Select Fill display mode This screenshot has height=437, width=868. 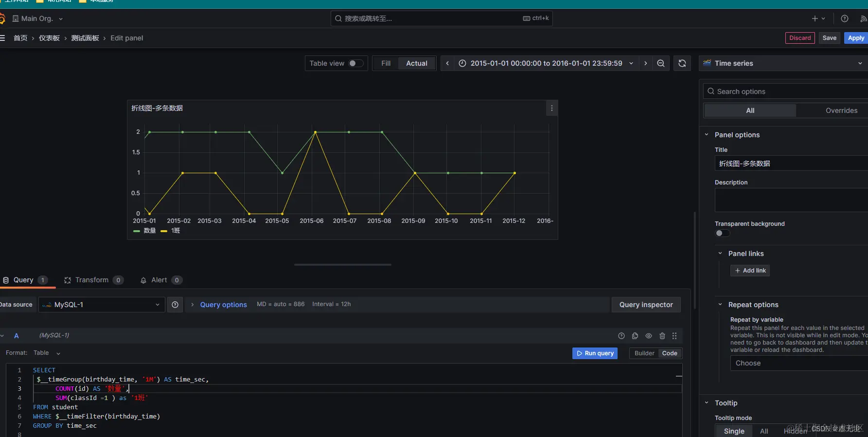[386, 63]
